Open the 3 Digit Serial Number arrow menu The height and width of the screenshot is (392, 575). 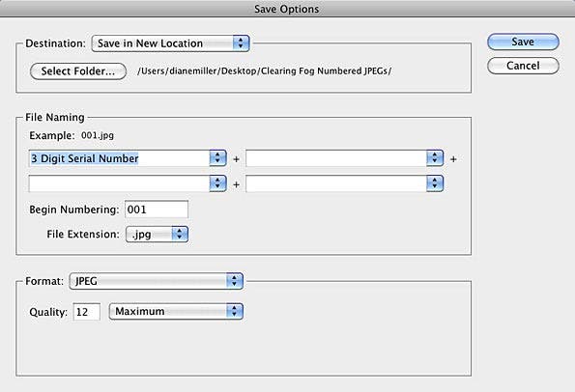click(x=217, y=158)
